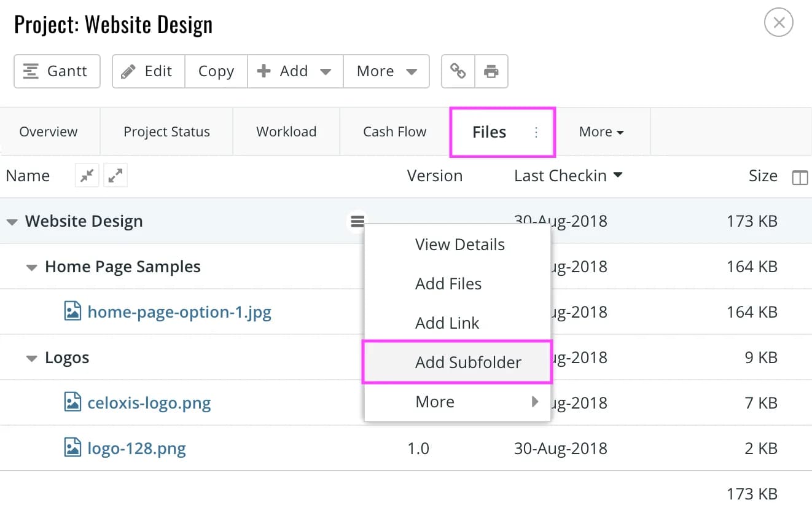Click the Files tab three-dot options icon
This screenshot has width=812, height=513.
pos(536,132)
